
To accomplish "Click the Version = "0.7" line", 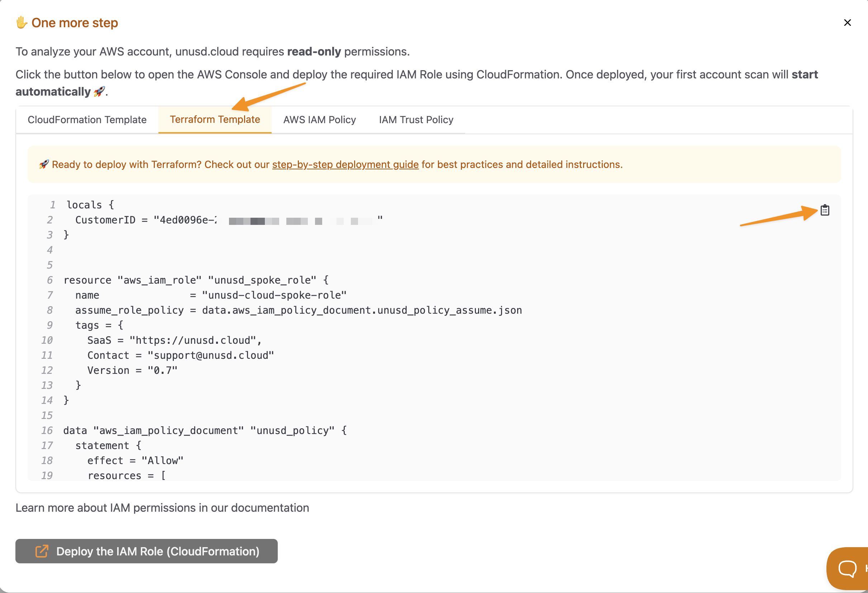I will (132, 370).
